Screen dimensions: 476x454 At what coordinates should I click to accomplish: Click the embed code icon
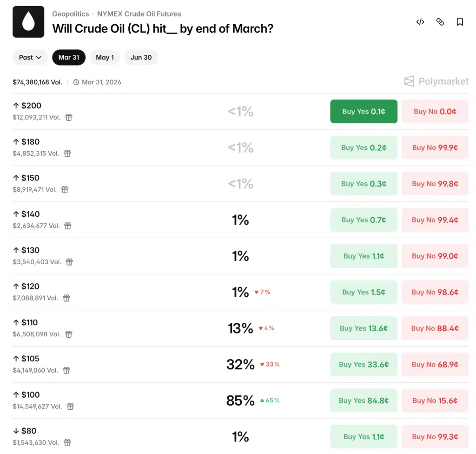[x=420, y=22]
